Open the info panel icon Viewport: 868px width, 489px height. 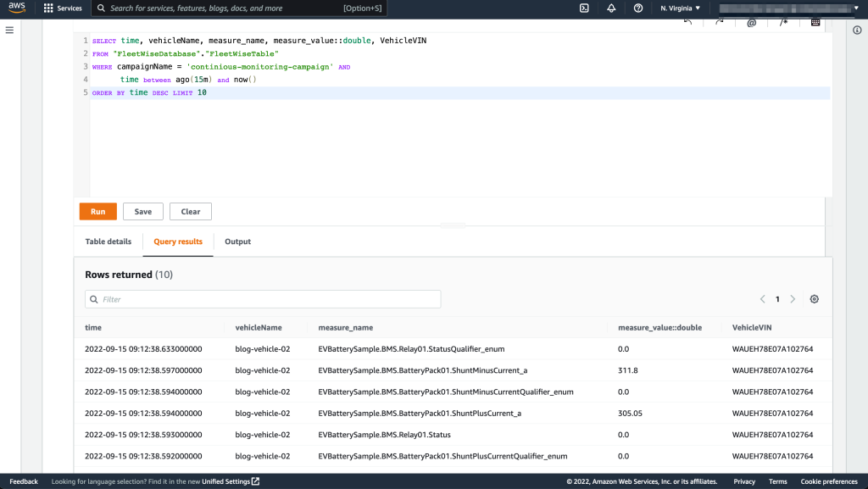pyautogui.click(x=855, y=30)
